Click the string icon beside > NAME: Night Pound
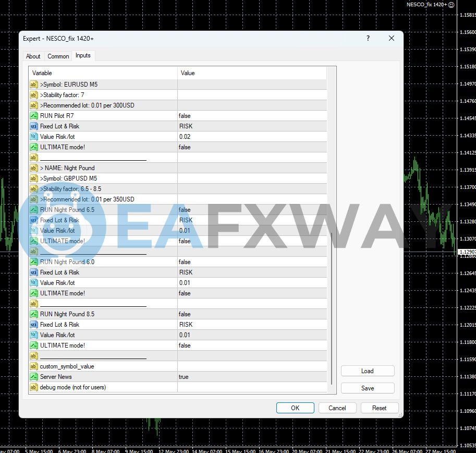476x453 pixels. click(34, 168)
